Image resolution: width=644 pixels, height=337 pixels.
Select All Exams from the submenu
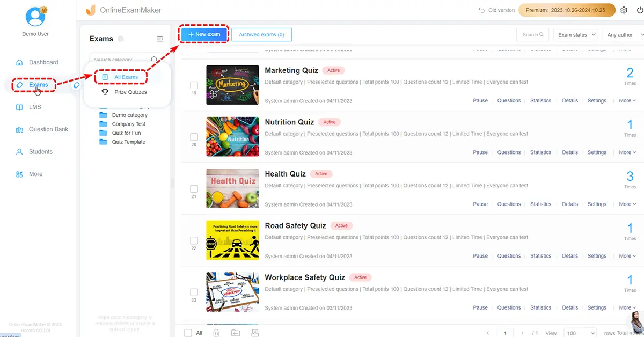(126, 77)
